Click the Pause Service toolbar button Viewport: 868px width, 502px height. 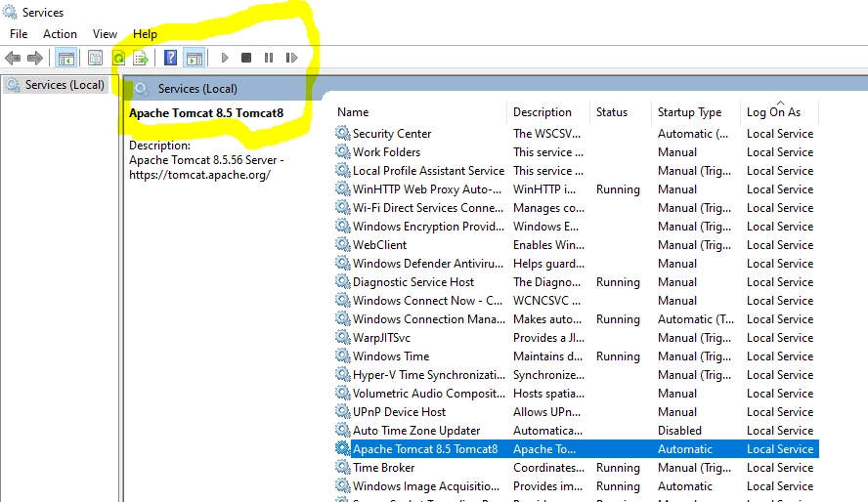[x=269, y=58]
